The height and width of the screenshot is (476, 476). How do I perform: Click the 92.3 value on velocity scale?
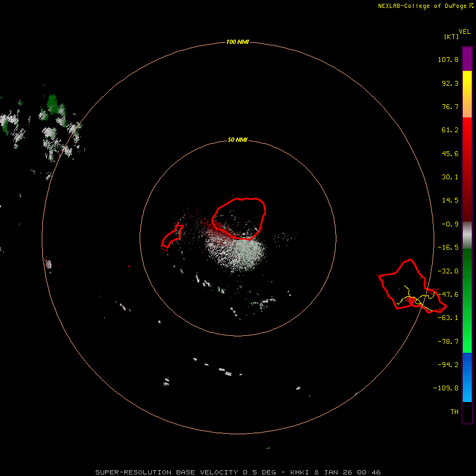pyautogui.click(x=450, y=83)
